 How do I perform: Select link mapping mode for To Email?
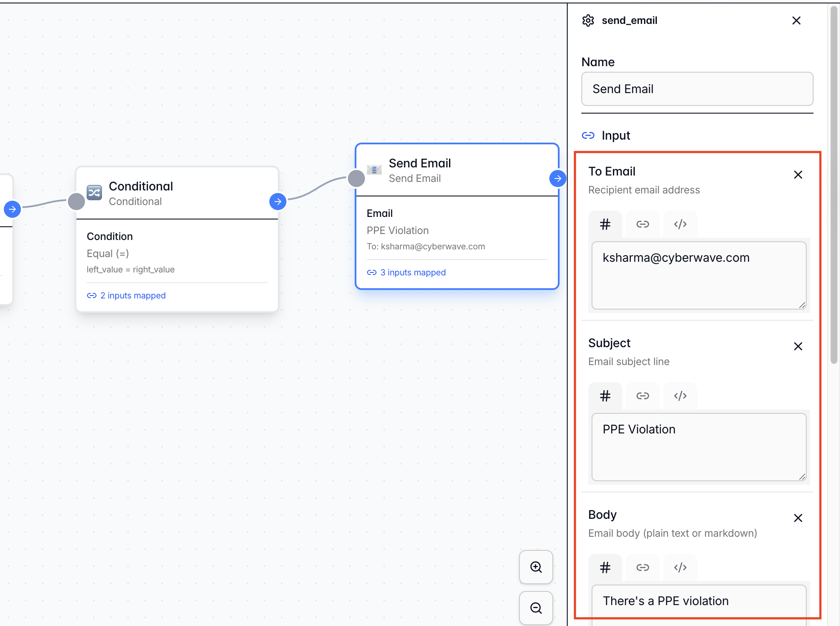pos(642,224)
